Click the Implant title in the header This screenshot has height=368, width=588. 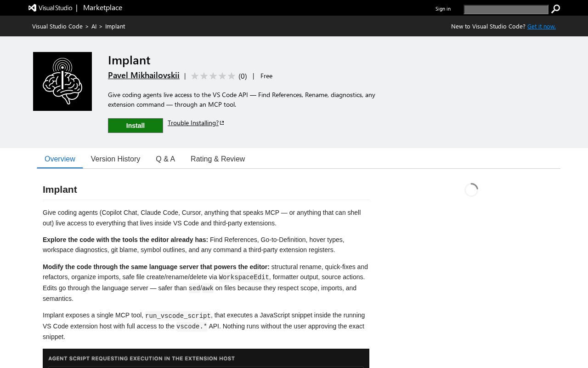click(x=129, y=60)
